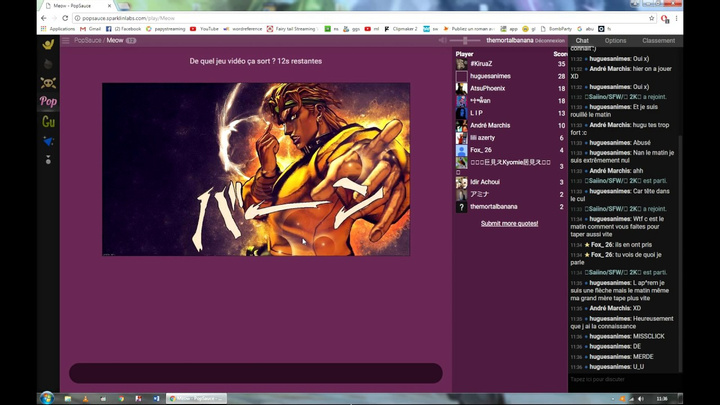Open the hamburger menu beside PopSauce

66,40
